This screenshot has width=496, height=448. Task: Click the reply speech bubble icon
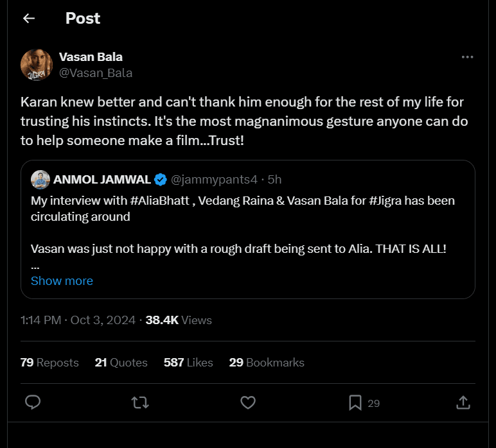coord(33,402)
